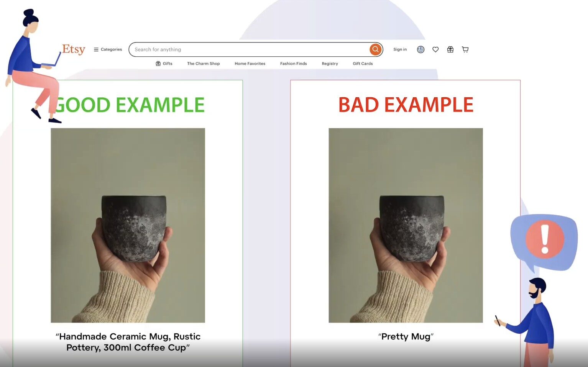The image size is (588, 367).
Task: Click the Etsy logo
Action: point(74,49)
